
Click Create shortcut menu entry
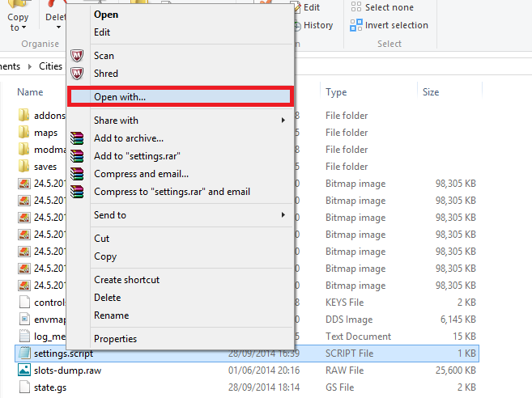click(126, 280)
